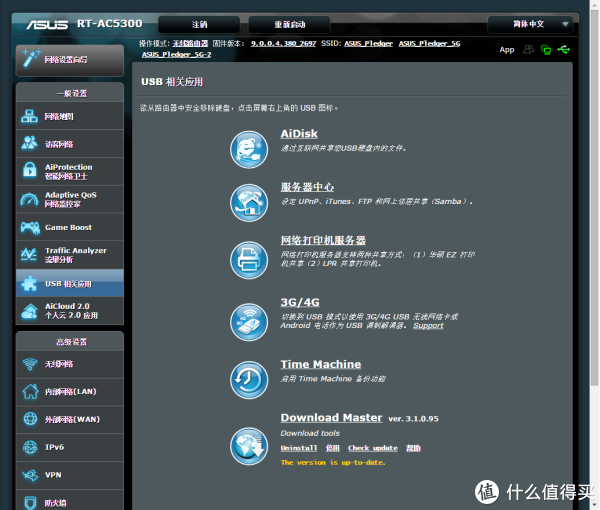This screenshot has height=510, width=600.
Task: Click Check update under Download Master
Action: pyautogui.click(x=373, y=448)
